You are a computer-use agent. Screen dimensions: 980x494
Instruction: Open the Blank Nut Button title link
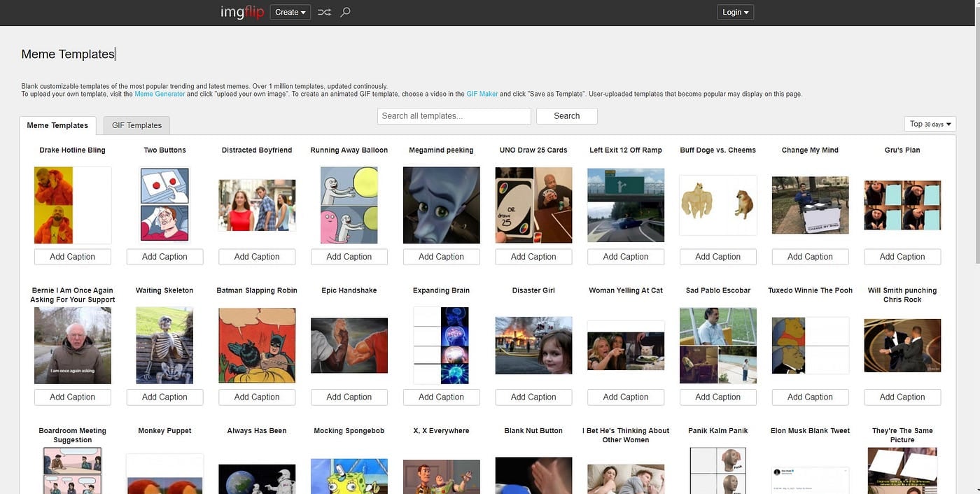tap(533, 431)
